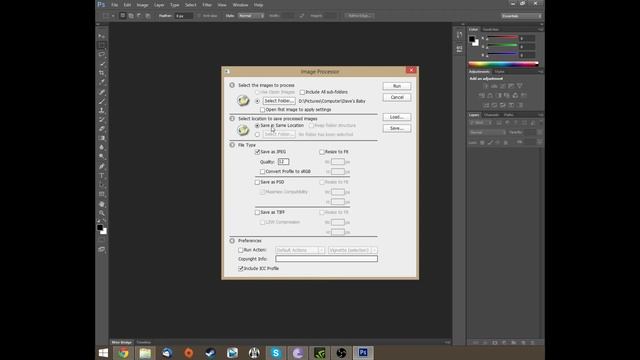The width and height of the screenshot is (640, 360).
Task: Click the red channel slider
Action: tap(502, 38)
